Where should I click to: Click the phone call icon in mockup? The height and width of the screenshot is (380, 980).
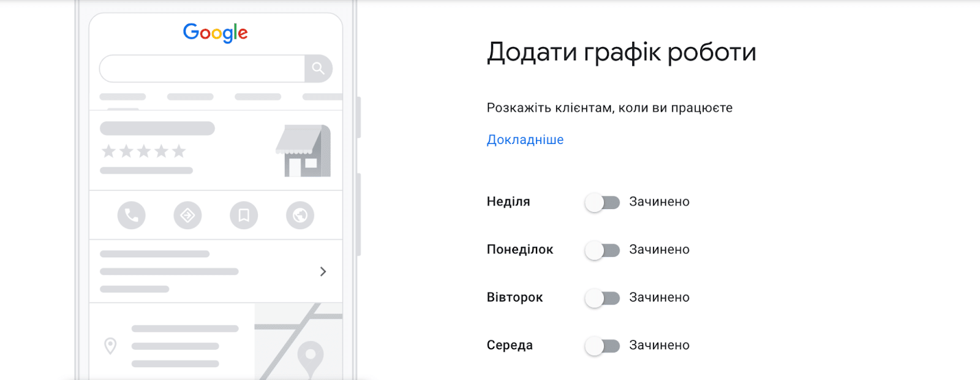coord(132,215)
